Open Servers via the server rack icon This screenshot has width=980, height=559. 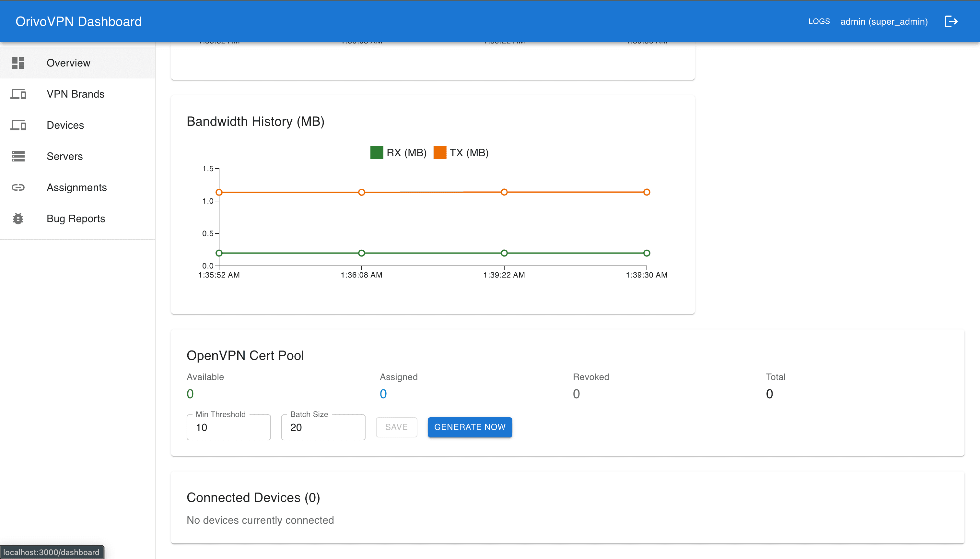coord(18,156)
